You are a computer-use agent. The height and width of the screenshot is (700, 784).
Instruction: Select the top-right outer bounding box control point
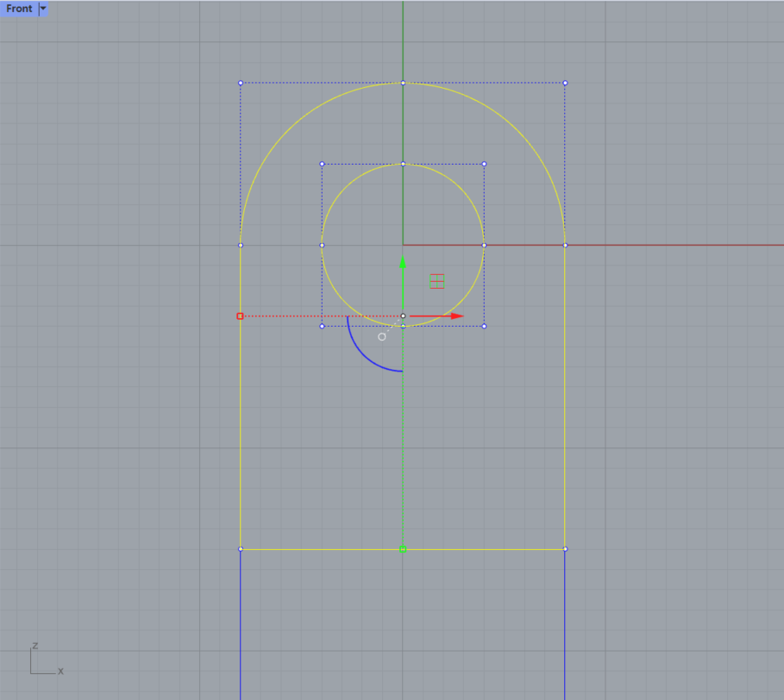point(565,83)
